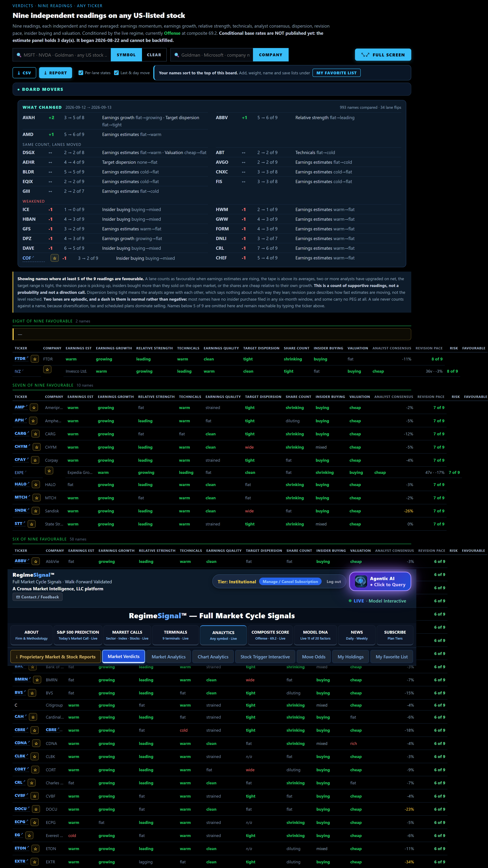Enter full screen mode
Viewport: 488px width, 868px height.
pyautogui.click(x=383, y=55)
